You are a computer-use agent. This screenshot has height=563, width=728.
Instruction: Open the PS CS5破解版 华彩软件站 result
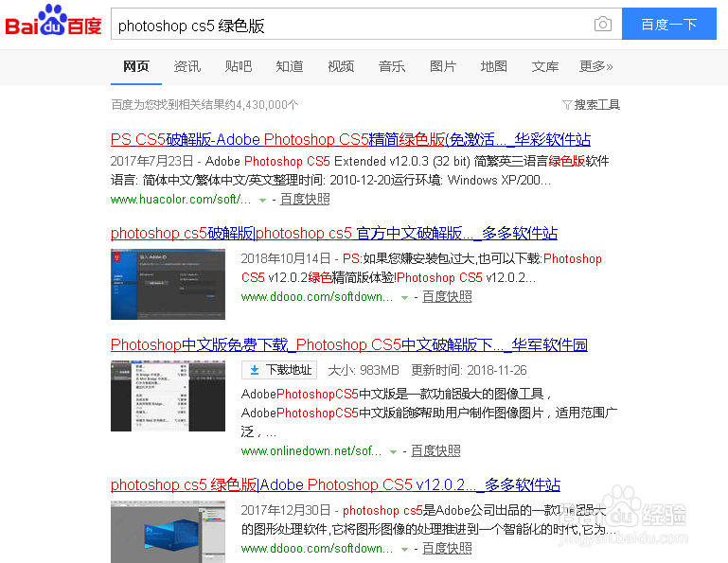pos(350,139)
